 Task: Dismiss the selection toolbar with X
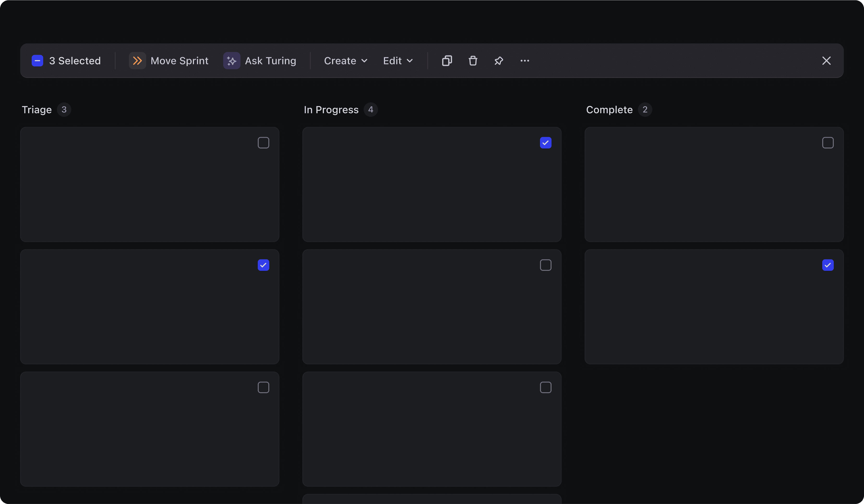[826, 61]
